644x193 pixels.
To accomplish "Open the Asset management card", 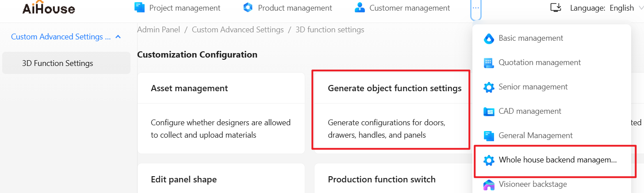I will (221, 113).
